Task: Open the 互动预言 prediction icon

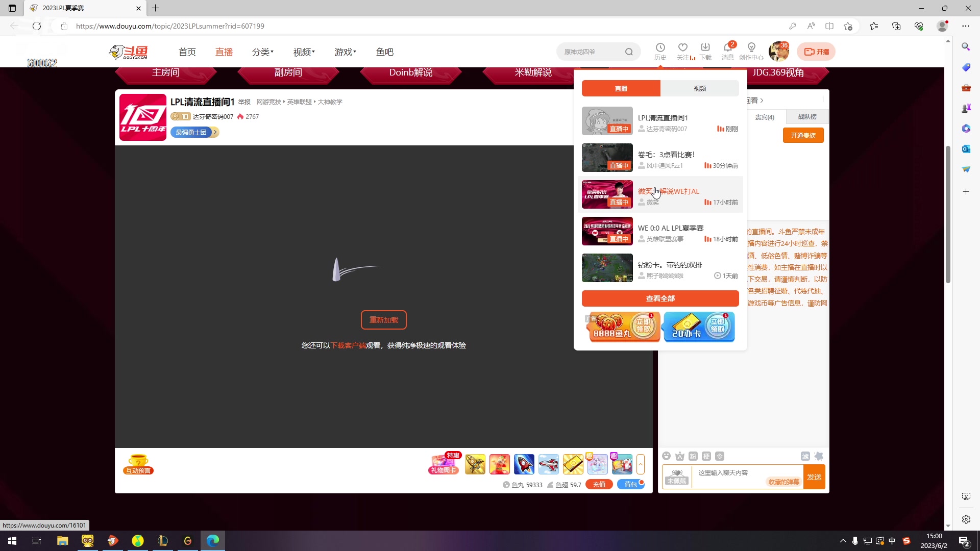Action: point(138,464)
